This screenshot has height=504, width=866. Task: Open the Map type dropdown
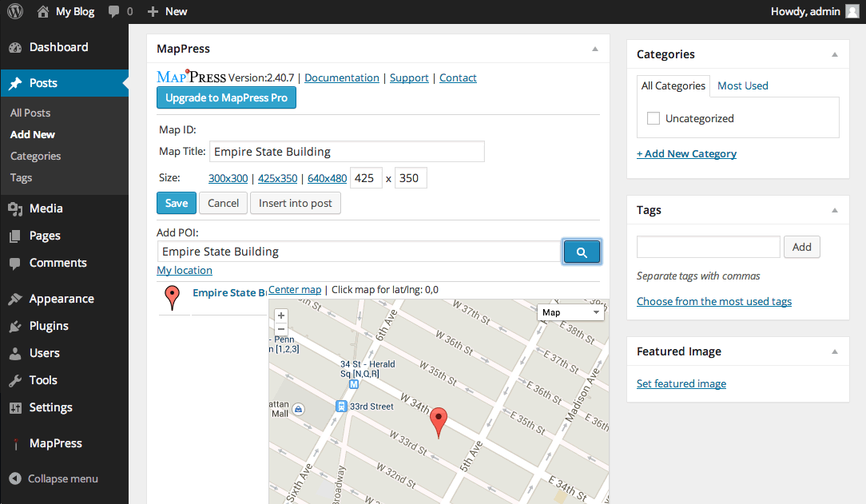pyautogui.click(x=570, y=312)
